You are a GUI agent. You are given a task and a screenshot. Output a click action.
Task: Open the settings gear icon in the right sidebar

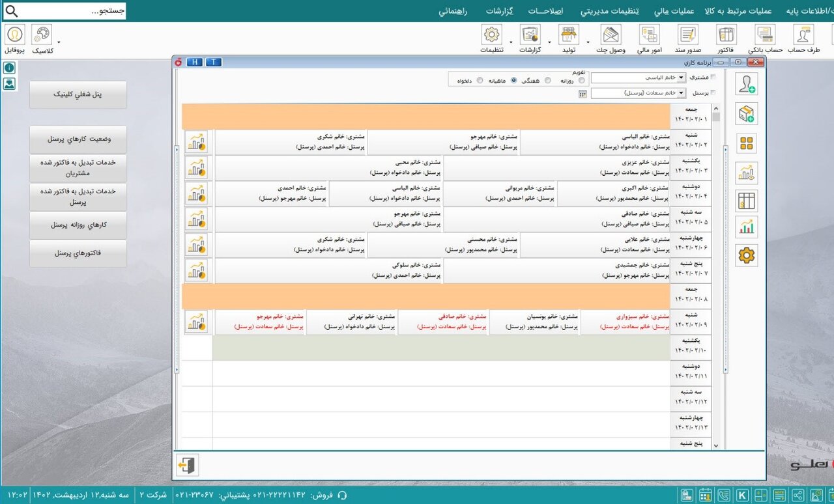[746, 255]
